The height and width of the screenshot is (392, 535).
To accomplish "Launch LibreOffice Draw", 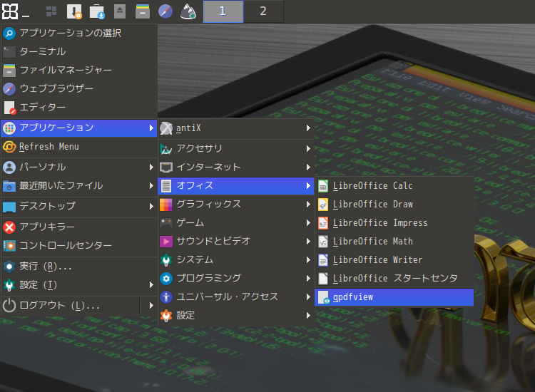I will 394,205.
